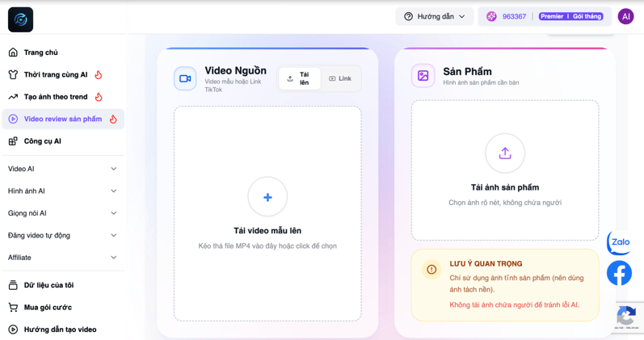The height and width of the screenshot is (340, 644).
Task: Click the flame badge next to Video review sản phẩm
Action: coord(113,119)
